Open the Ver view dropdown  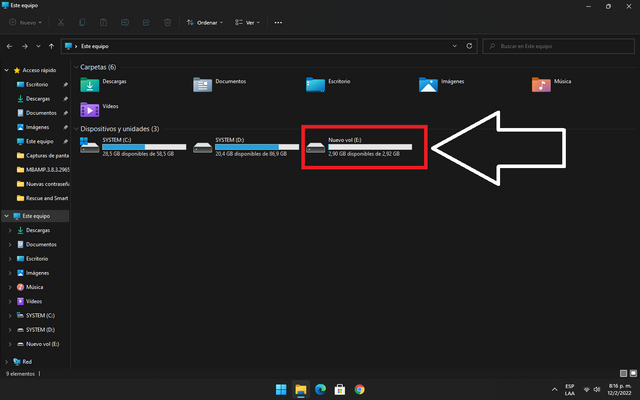pyautogui.click(x=247, y=22)
